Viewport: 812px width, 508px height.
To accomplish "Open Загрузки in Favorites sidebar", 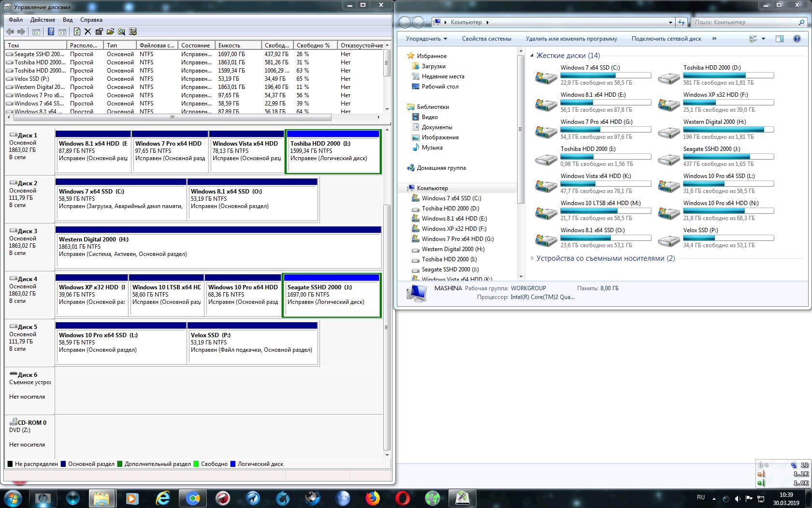I will point(434,66).
